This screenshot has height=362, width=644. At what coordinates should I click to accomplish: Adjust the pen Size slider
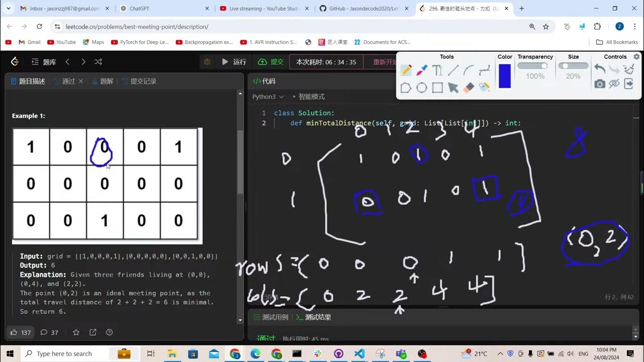coord(573,66)
